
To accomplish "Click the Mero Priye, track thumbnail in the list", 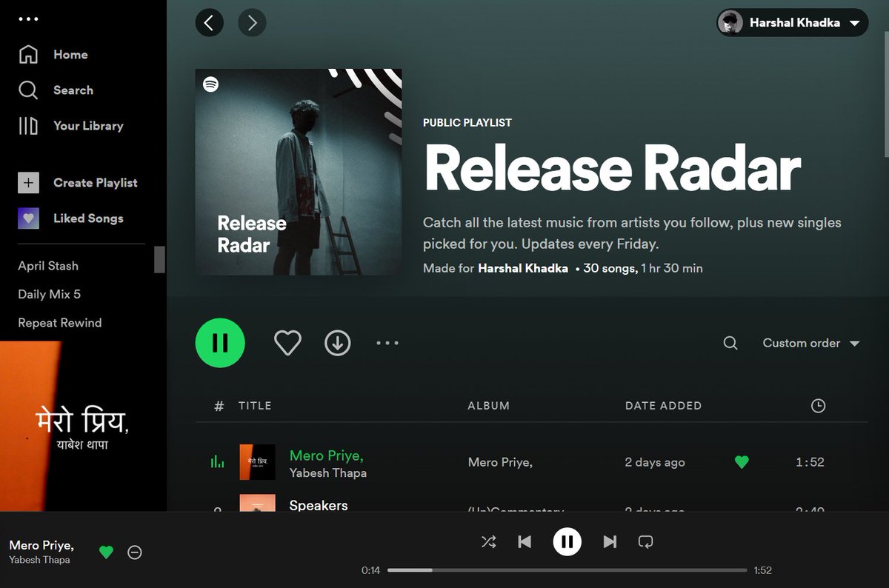I will 257,462.
